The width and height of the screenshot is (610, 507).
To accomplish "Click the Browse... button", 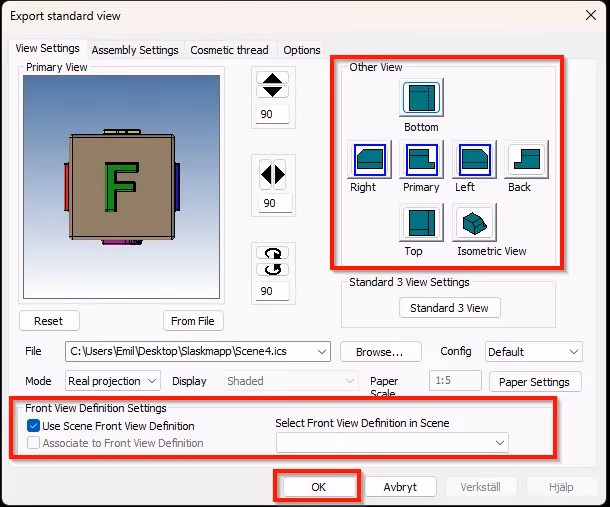I will click(380, 352).
